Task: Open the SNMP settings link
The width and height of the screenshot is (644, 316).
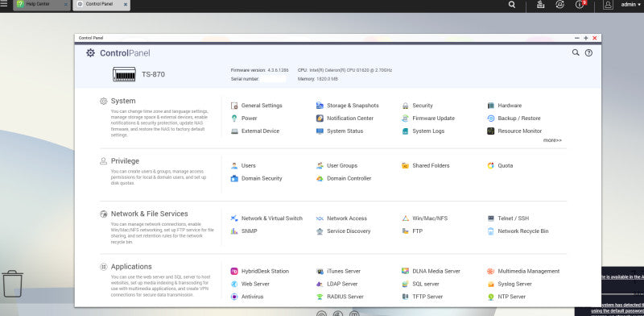Action: coord(250,231)
